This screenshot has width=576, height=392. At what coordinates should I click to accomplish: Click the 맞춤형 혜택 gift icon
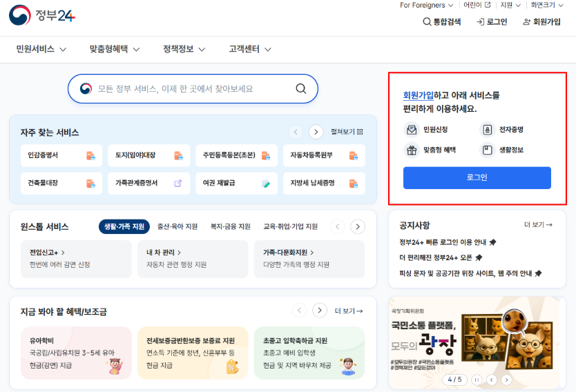(x=412, y=150)
